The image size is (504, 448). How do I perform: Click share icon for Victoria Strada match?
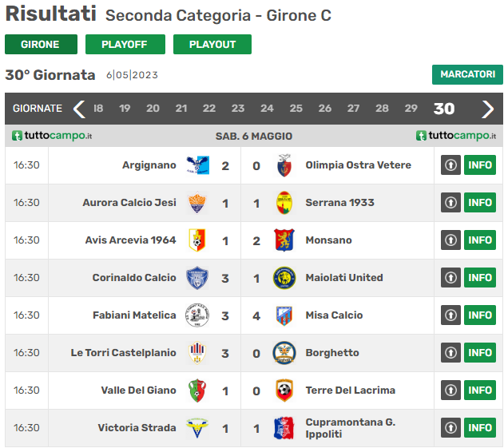pos(450,428)
